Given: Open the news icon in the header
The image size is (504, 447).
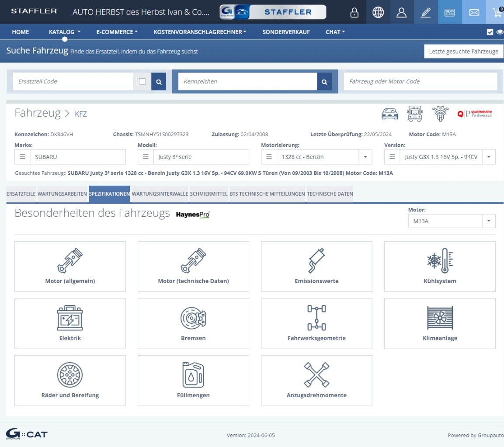Looking at the screenshot, I should click(450, 12).
